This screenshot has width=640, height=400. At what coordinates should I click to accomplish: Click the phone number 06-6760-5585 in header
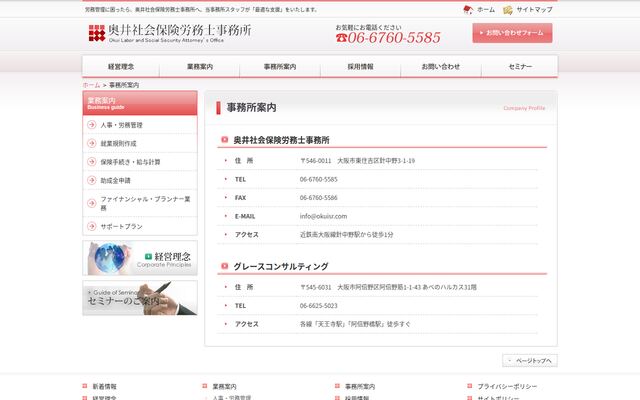point(394,38)
